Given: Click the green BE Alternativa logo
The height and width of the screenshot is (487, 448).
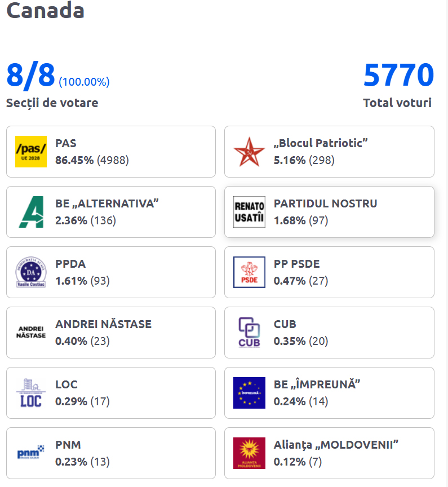Looking at the screenshot, I should pos(31,212).
